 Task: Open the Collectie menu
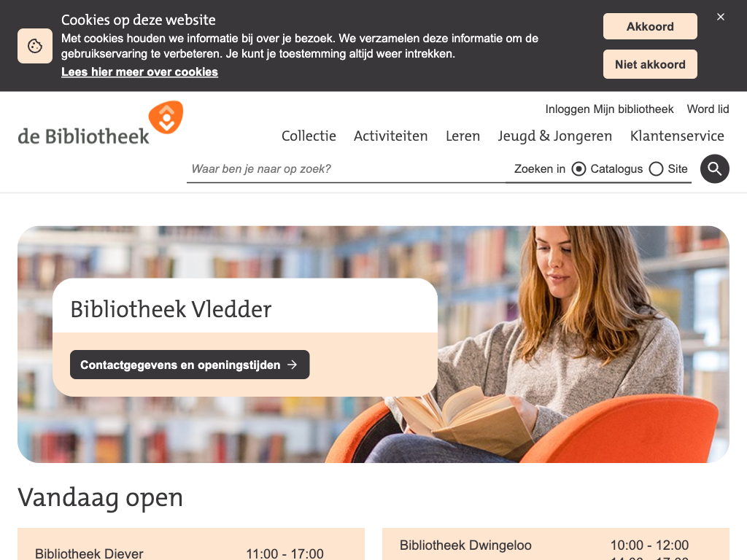[309, 136]
